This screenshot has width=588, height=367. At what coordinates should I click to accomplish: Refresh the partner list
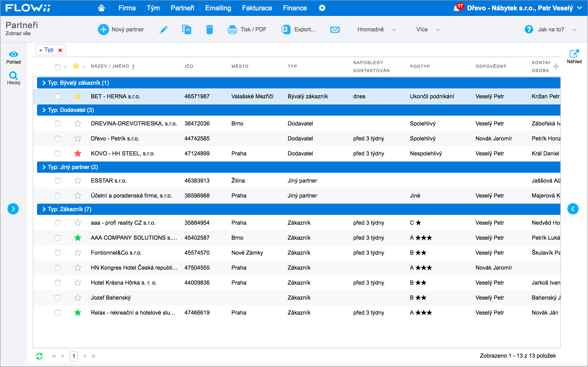[x=39, y=356]
